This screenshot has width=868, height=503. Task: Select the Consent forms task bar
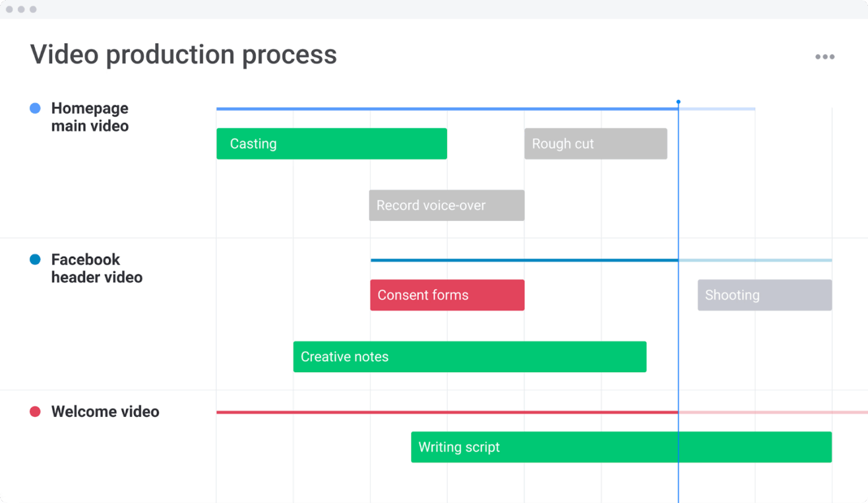click(x=447, y=295)
